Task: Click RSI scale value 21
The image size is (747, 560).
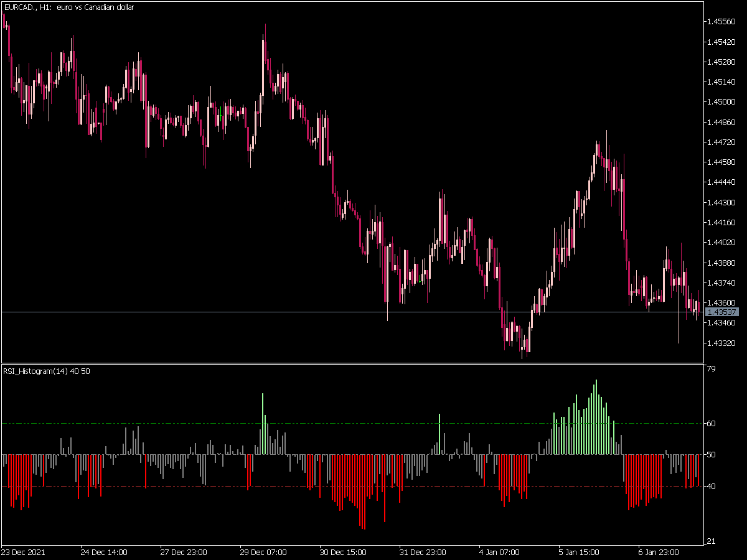Action: (712, 541)
